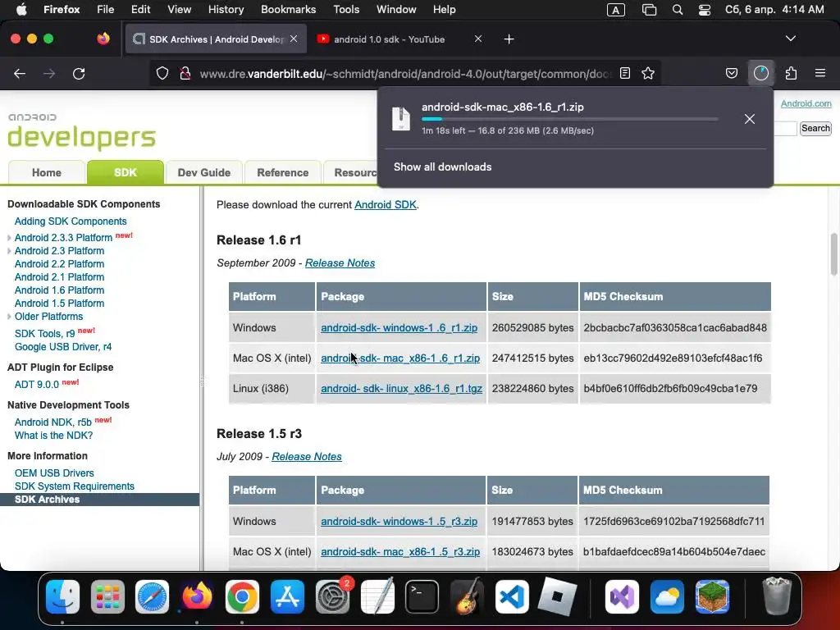840x630 pixels.
Task: Open the current Android SDK link
Action: click(386, 204)
